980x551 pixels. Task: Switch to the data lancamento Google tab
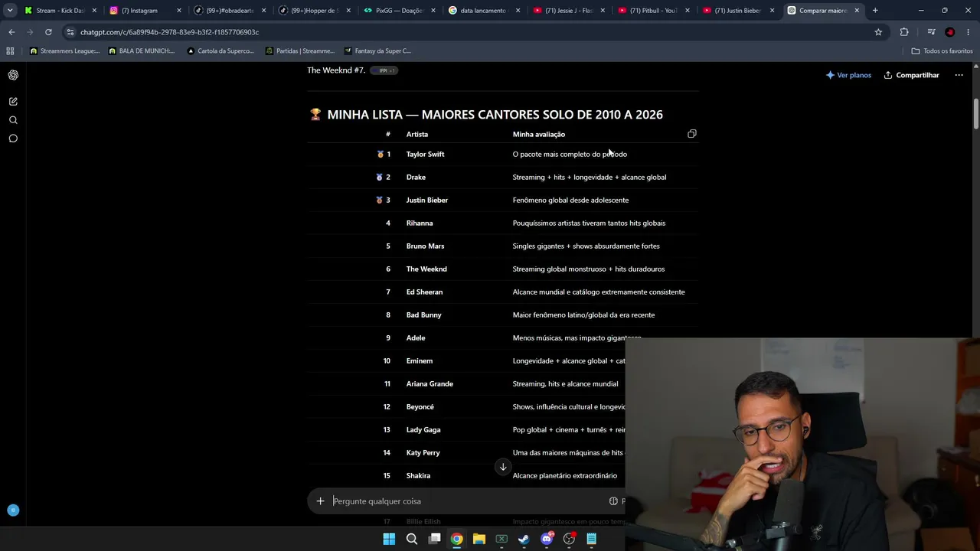pos(482,11)
